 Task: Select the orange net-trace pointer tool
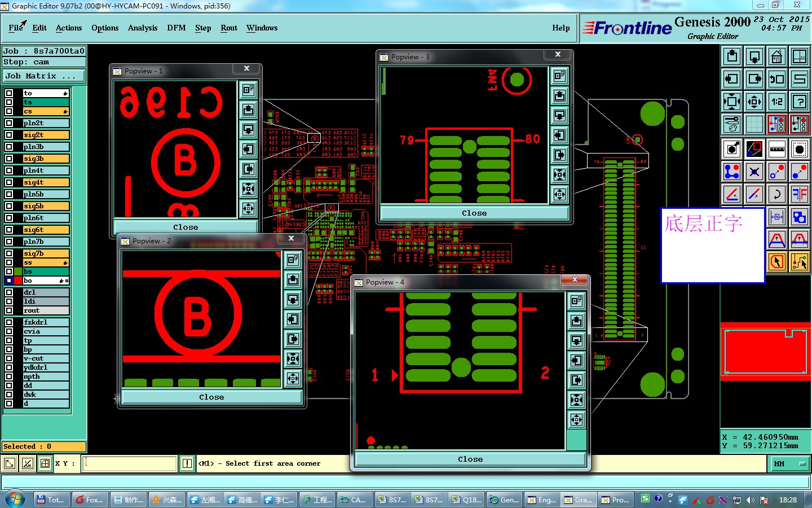[800, 262]
